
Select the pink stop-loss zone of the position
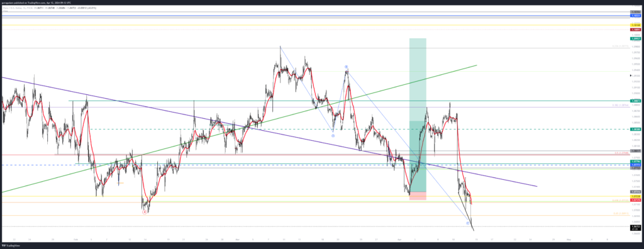(x=418, y=196)
